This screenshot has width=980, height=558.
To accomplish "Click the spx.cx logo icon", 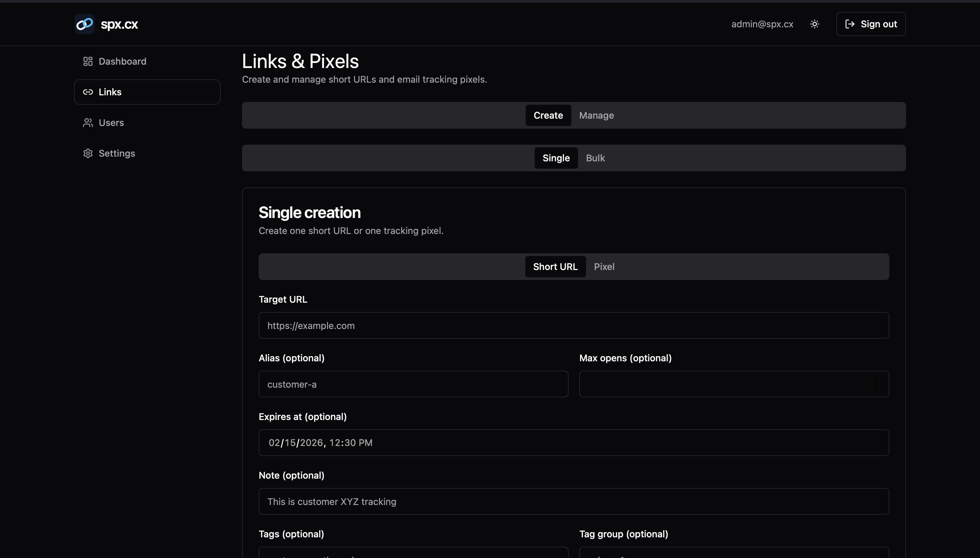I will click(84, 24).
